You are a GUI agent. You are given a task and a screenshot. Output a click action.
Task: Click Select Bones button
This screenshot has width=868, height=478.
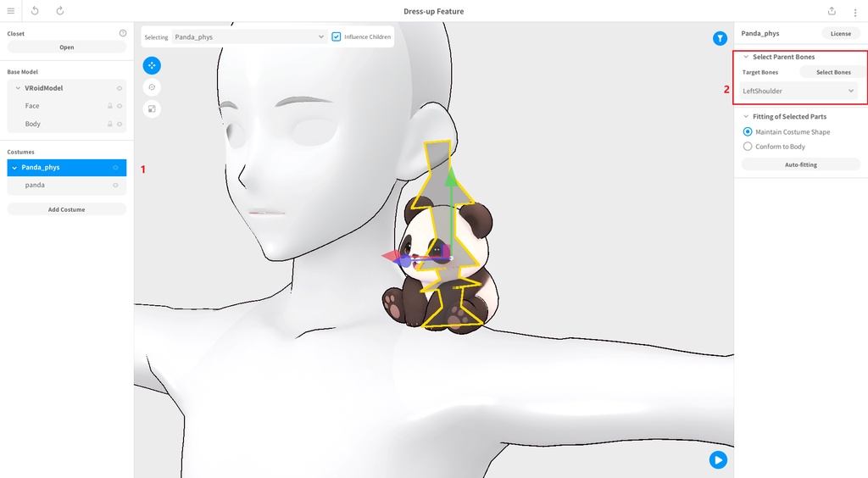(x=833, y=72)
